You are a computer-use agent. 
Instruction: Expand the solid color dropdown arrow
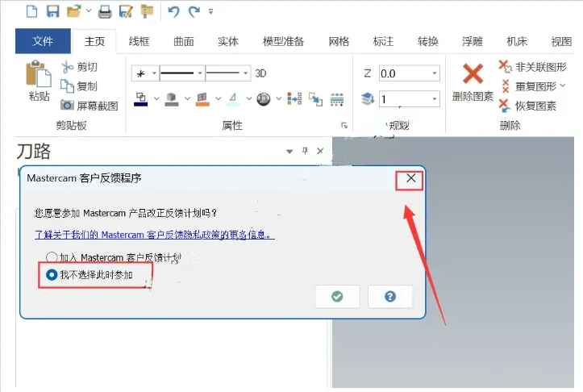coord(187,99)
